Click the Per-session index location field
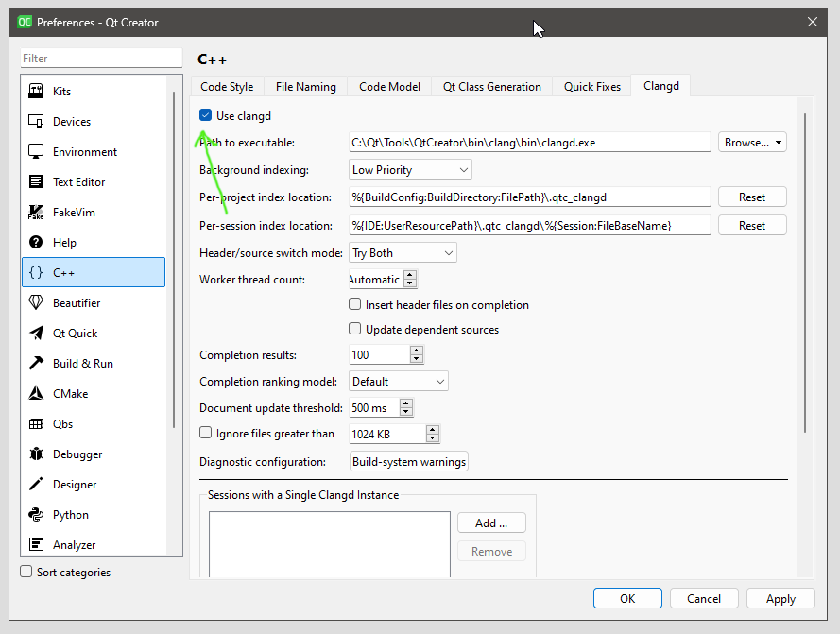 [530, 225]
